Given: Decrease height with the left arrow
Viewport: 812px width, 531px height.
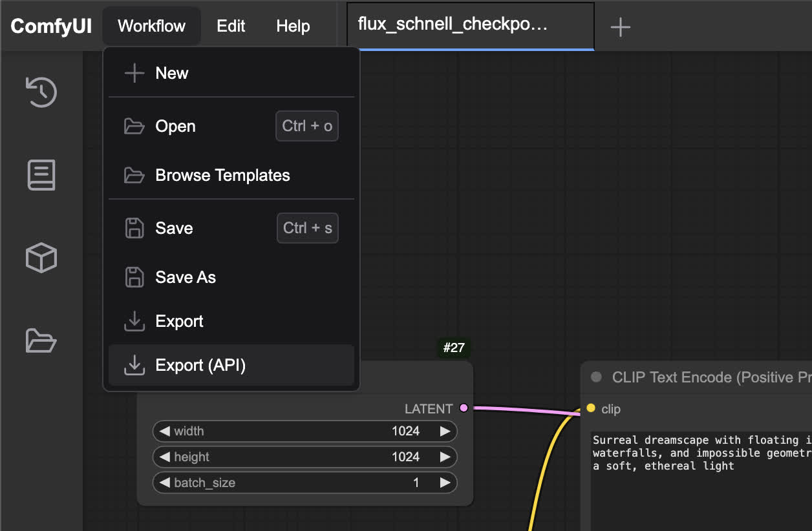Looking at the screenshot, I should pos(165,457).
